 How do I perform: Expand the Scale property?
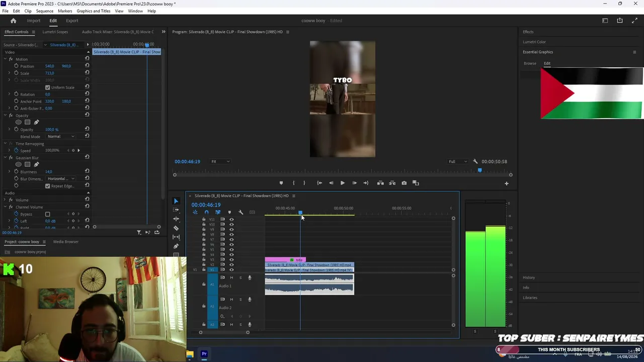[x=9, y=73]
